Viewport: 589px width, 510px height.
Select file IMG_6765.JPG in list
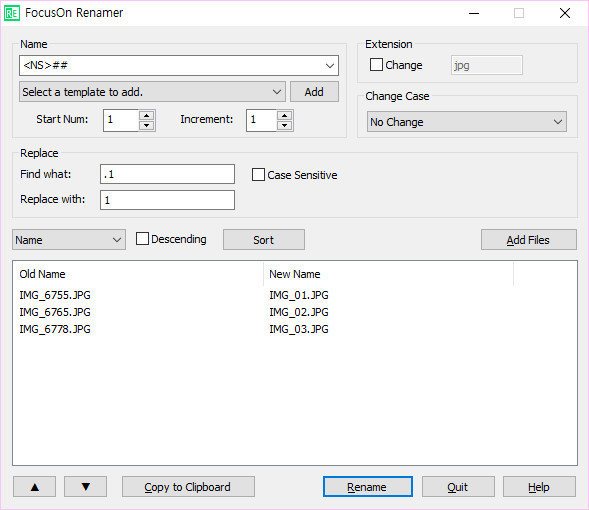click(x=55, y=312)
